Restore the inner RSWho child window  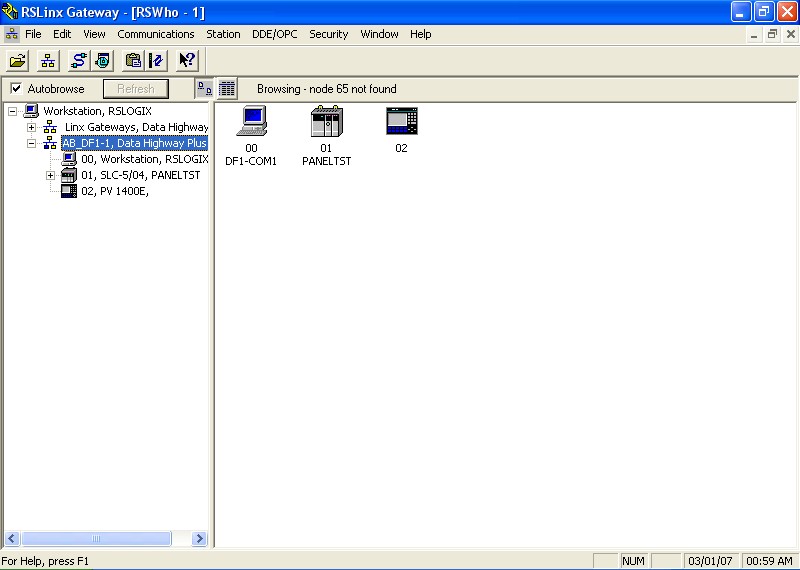[772, 35]
